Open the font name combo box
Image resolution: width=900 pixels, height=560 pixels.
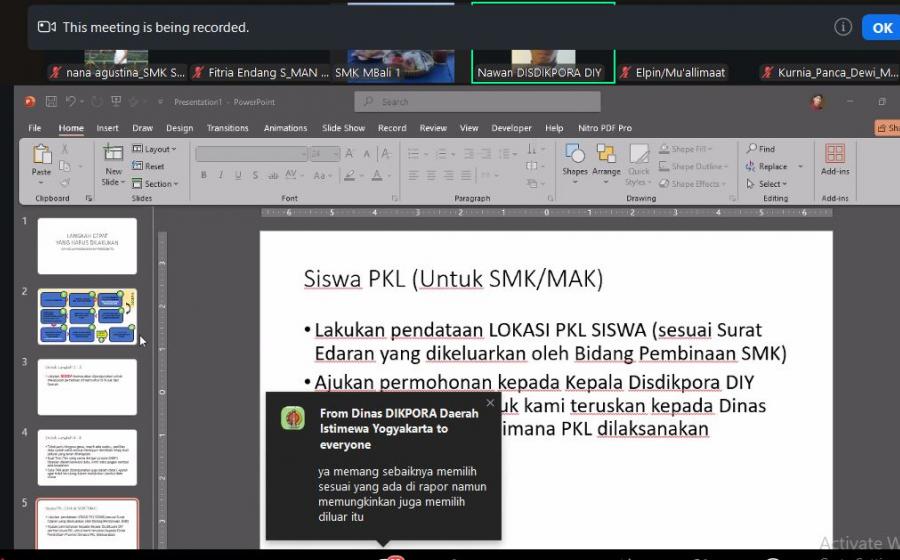click(x=251, y=154)
